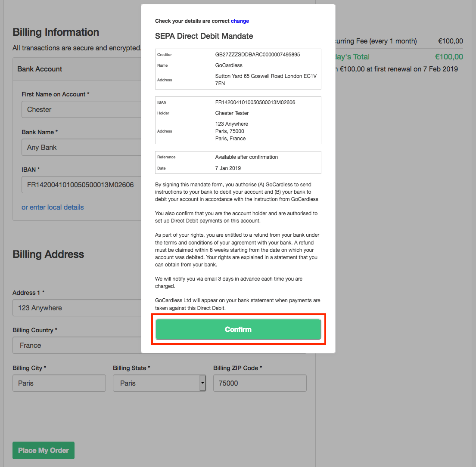Click holder name Chester Tester
Viewport: 476px width, 467px height.
(x=232, y=113)
